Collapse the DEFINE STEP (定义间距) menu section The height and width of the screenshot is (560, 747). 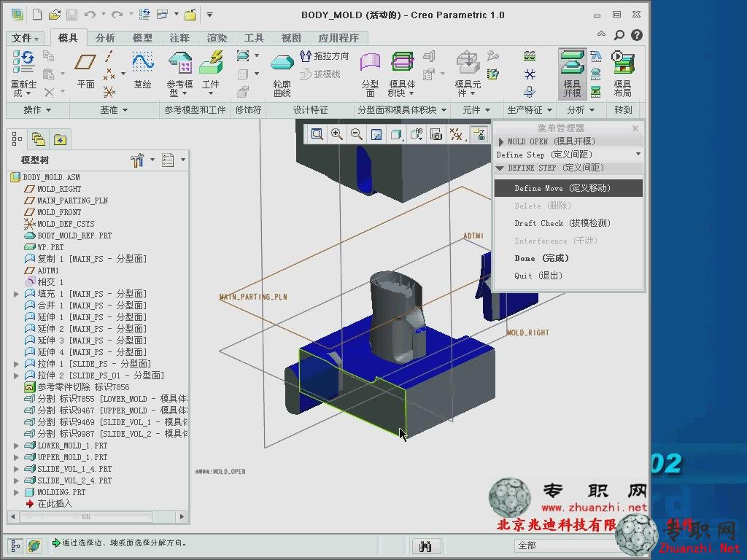(500, 168)
